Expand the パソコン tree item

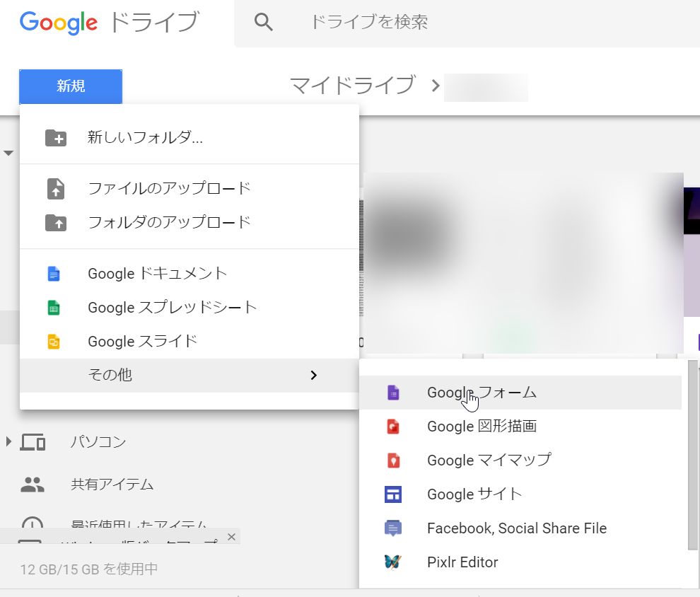pos(8,441)
